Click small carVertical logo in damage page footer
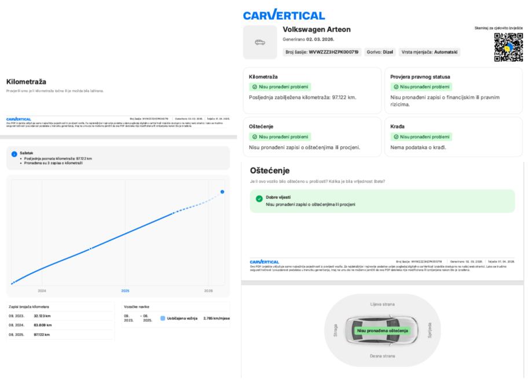This screenshot has height=392, width=532. tap(265, 262)
